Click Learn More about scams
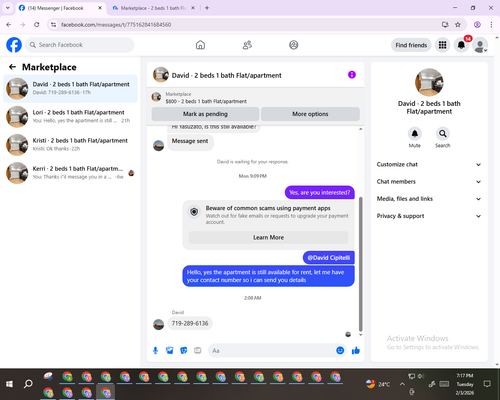This screenshot has height=400, width=500. (x=268, y=237)
